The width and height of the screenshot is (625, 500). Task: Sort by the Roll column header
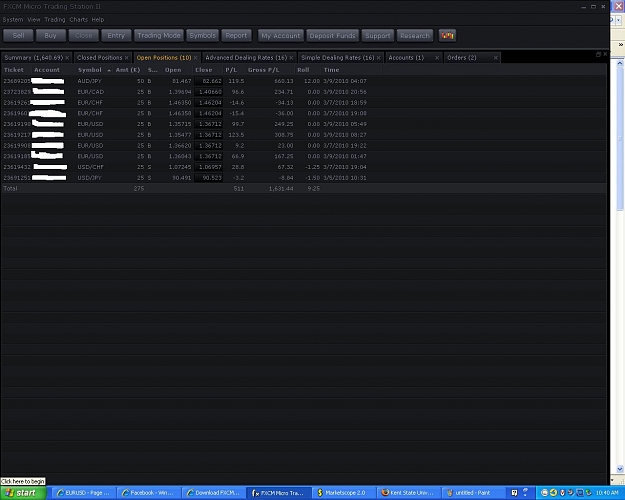click(x=308, y=70)
